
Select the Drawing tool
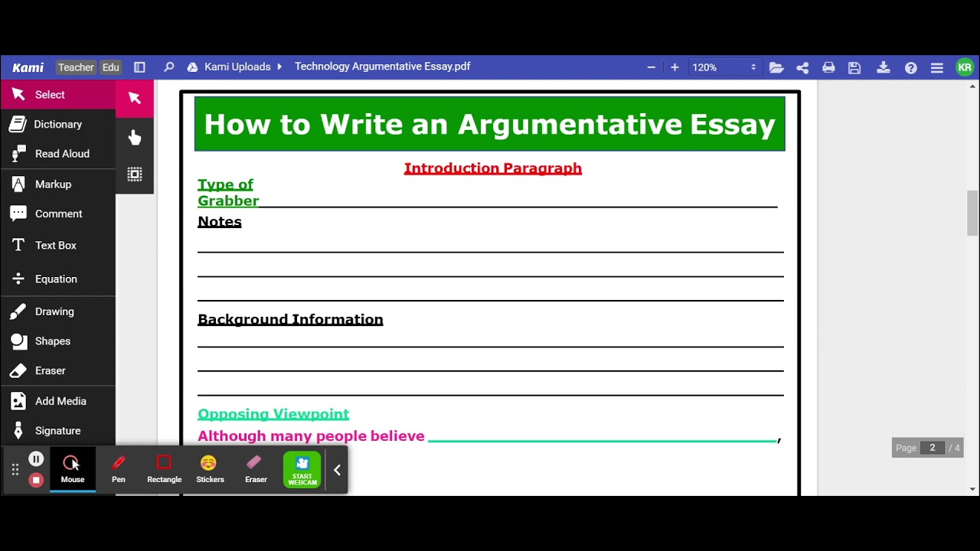[57, 311]
